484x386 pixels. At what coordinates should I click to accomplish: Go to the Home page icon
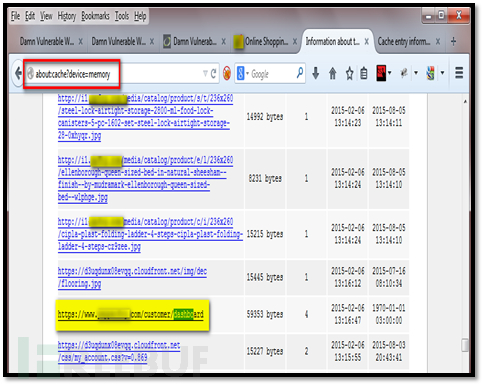pos(332,73)
